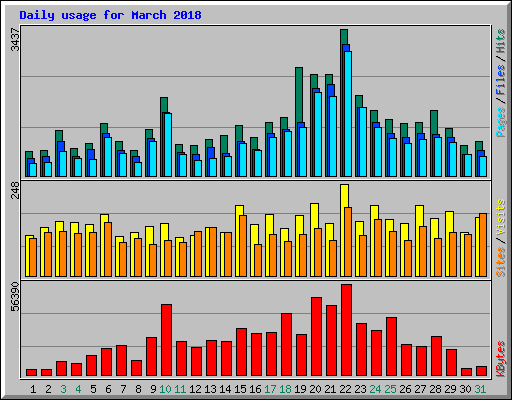Select the red KBytes bar for day 30
This screenshot has width=512, height=400.
[x=466, y=372]
